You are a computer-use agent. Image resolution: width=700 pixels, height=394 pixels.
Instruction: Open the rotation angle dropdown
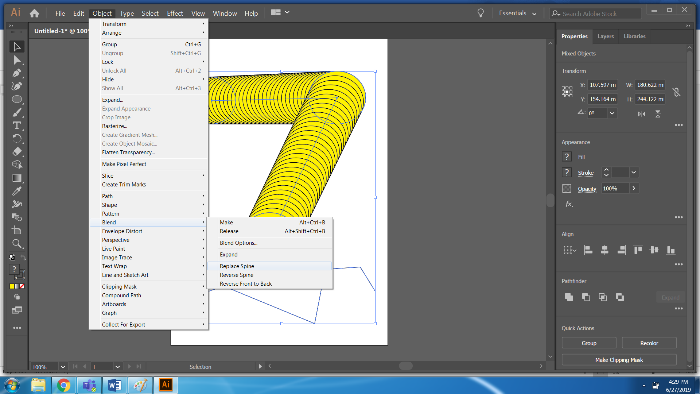[612, 113]
